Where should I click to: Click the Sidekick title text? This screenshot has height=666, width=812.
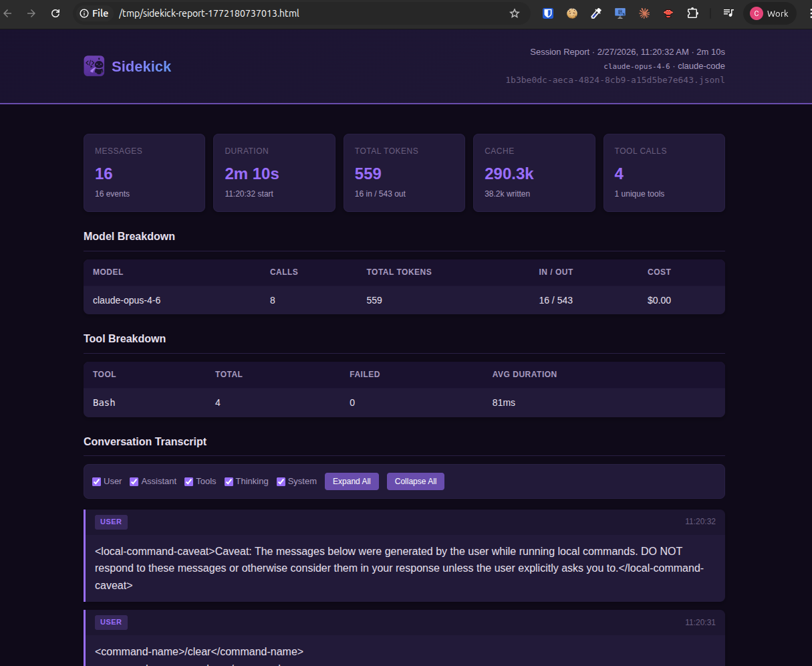click(141, 66)
